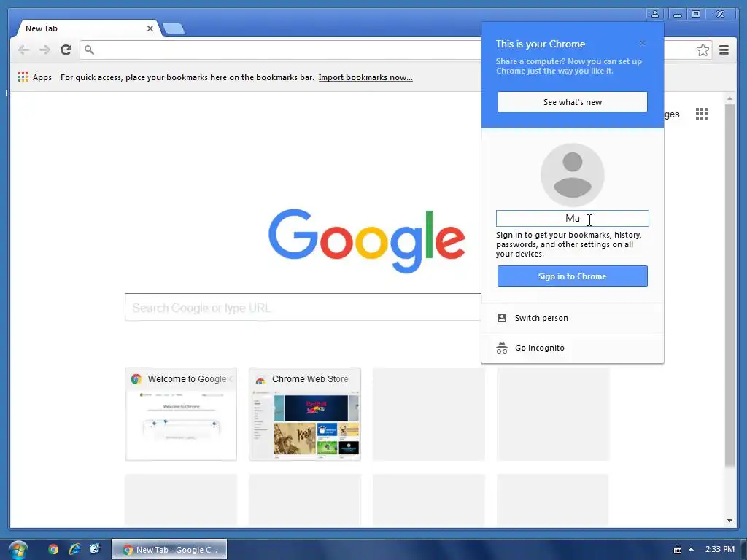The image size is (747, 560).
Task: Click the scrollbar up arrow
Action: (729, 98)
